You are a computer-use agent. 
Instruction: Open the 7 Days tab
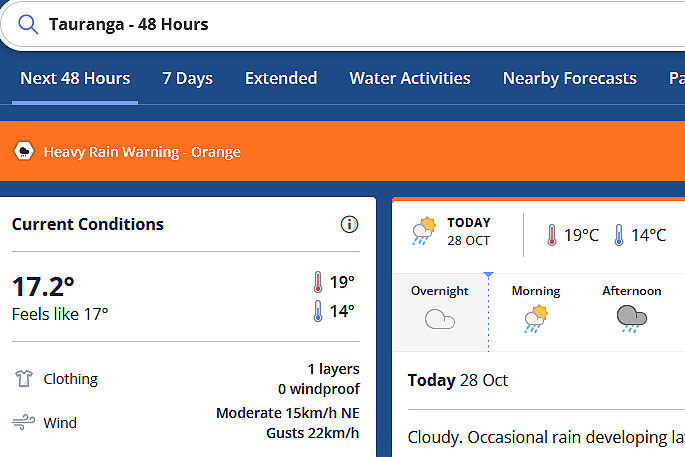(187, 78)
